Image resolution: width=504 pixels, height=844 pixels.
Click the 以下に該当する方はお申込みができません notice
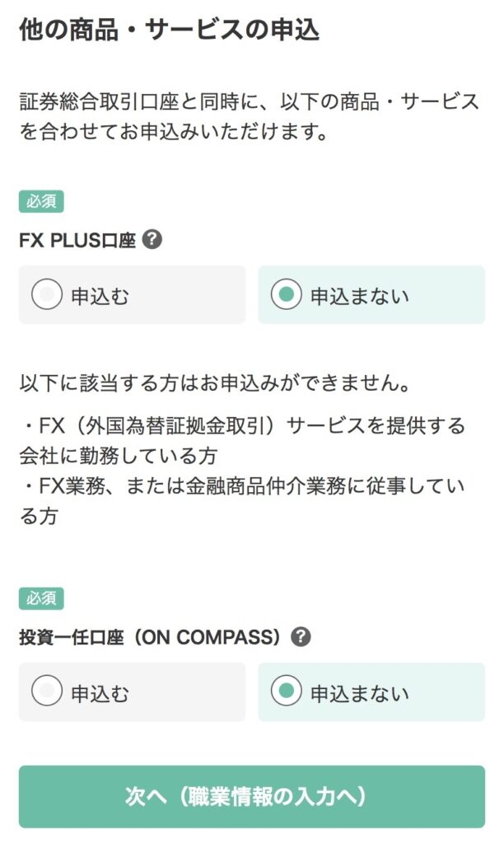(x=215, y=385)
